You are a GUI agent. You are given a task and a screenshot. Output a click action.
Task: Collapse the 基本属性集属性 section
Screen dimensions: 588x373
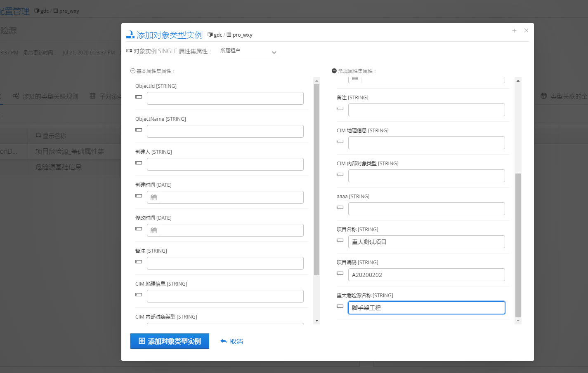[x=133, y=71]
